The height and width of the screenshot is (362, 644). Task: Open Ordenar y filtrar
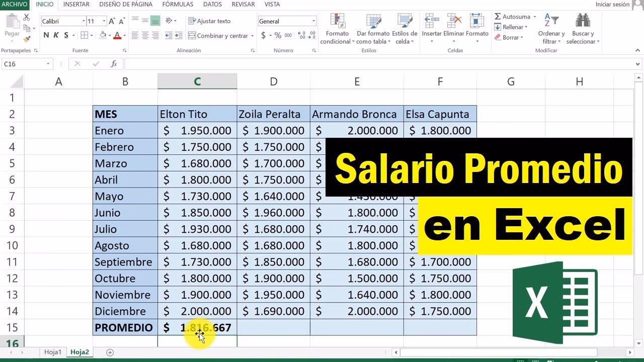pyautogui.click(x=551, y=29)
